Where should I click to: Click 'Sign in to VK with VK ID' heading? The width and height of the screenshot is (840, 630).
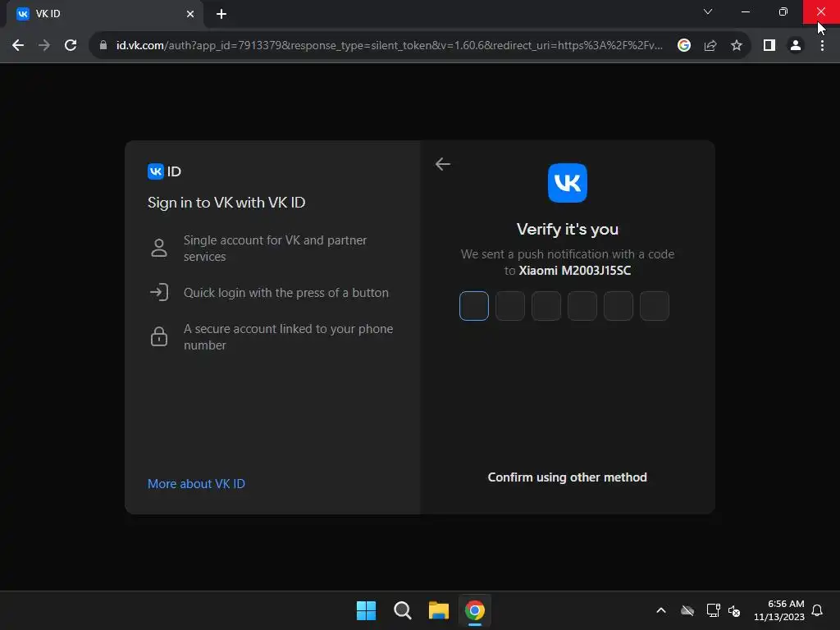(226, 203)
